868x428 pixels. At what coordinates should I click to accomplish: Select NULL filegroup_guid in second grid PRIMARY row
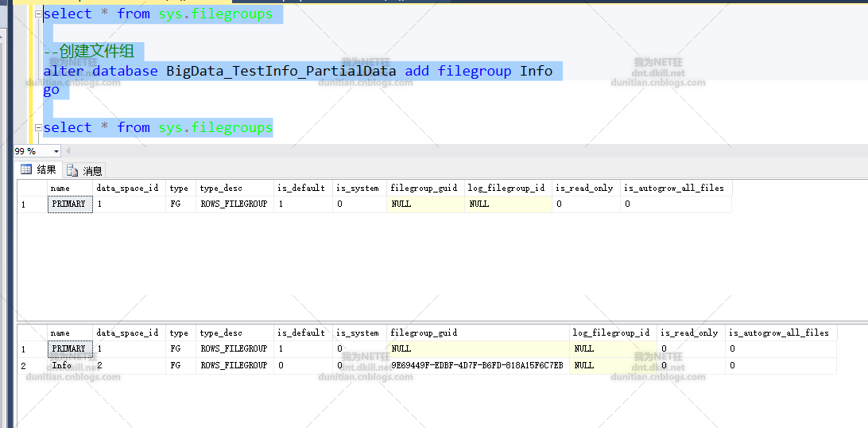[478, 348]
